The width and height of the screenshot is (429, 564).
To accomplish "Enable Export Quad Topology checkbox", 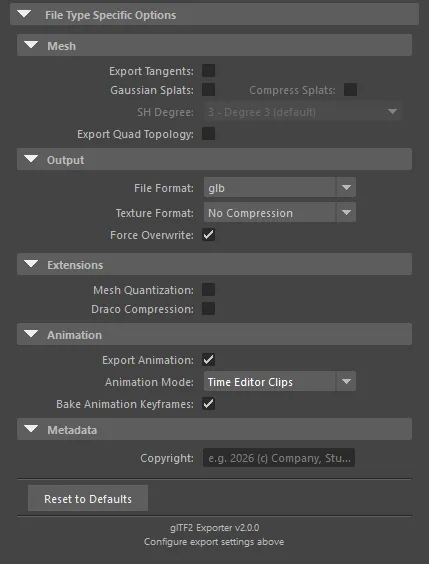I will click(x=209, y=134).
